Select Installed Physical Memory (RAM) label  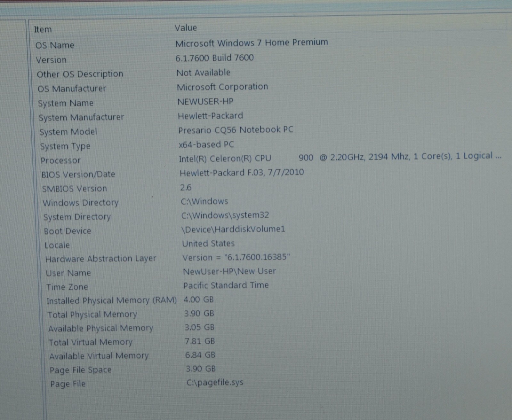coord(112,301)
